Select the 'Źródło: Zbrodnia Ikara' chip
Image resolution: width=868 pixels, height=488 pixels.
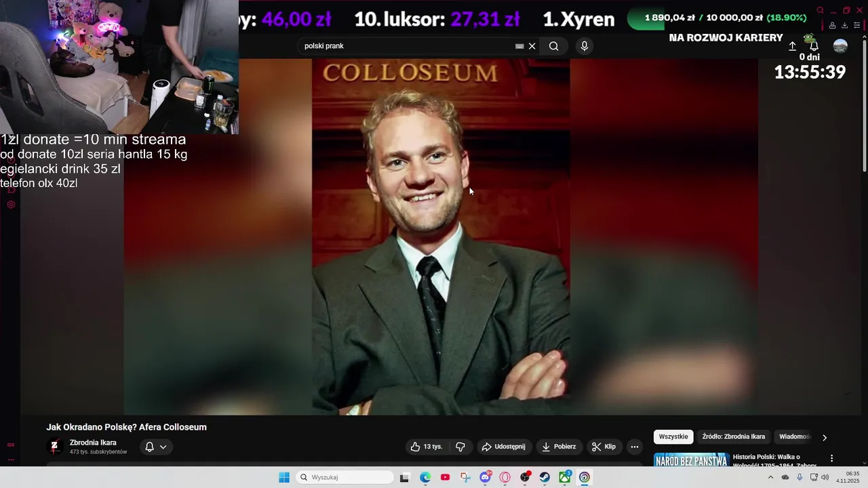[x=733, y=436]
